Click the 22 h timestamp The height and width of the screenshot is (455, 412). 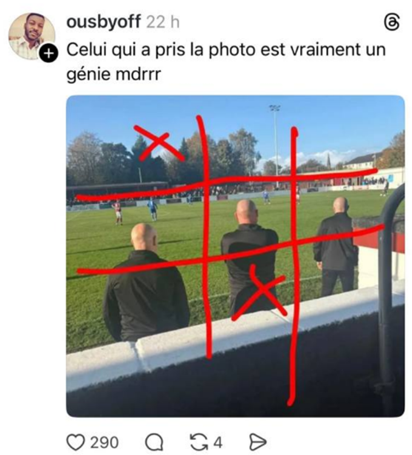[x=163, y=22]
